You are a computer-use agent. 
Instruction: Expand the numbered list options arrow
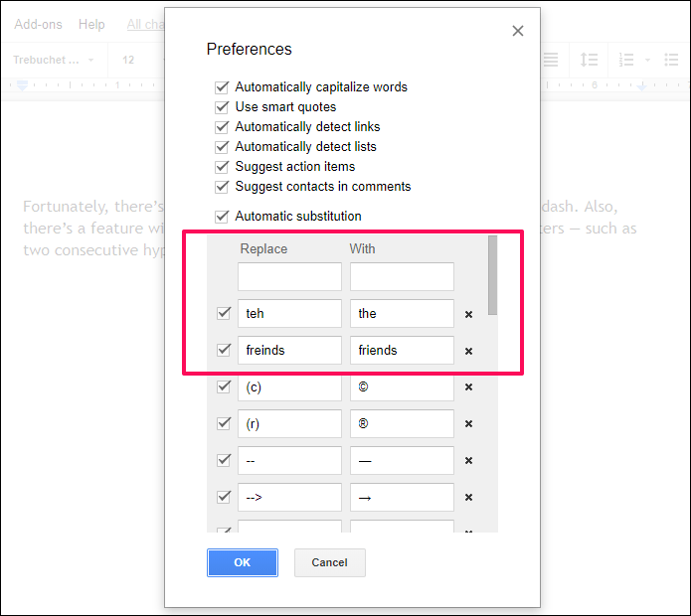click(647, 60)
